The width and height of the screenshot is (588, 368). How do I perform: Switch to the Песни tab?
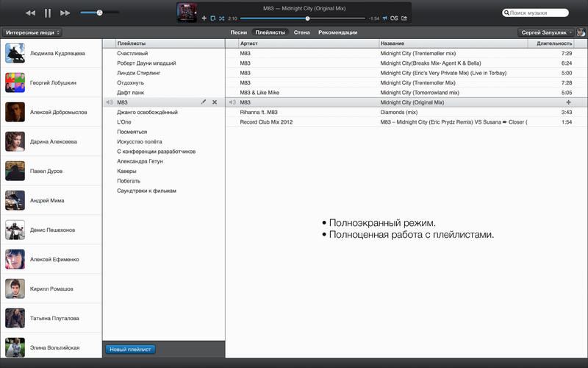coord(238,32)
